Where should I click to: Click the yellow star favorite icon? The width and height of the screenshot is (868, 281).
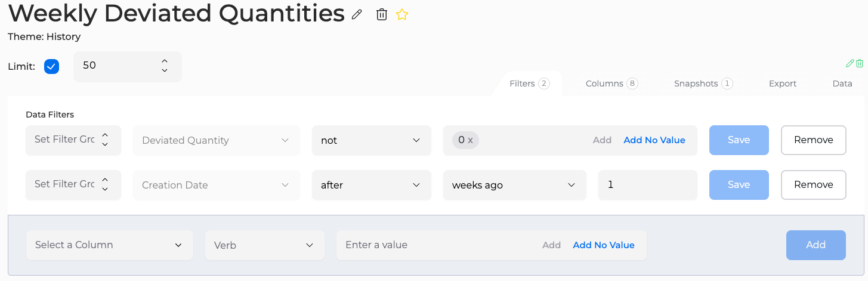[x=402, y=14]
